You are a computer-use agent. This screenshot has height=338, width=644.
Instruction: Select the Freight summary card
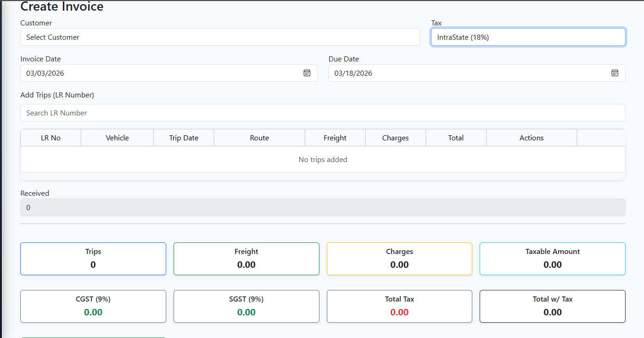247,259
